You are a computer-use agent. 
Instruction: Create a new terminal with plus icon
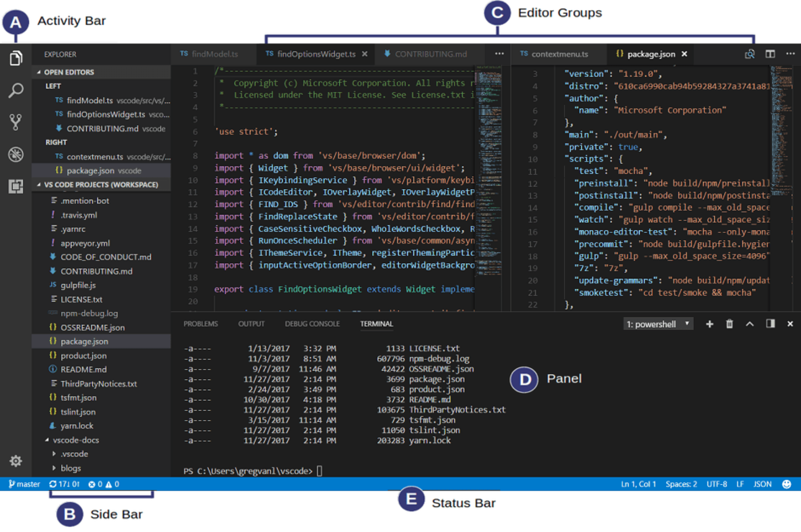tap(709, 324)
